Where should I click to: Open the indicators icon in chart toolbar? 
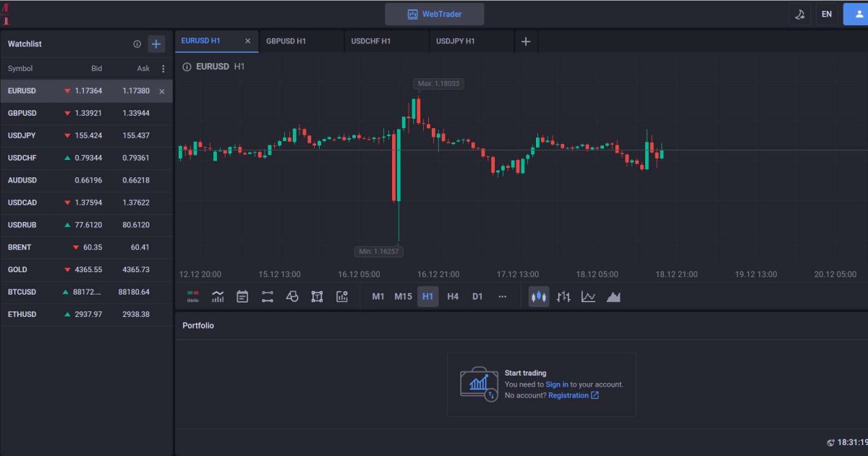pyautogui.click(x=218, y=297)
